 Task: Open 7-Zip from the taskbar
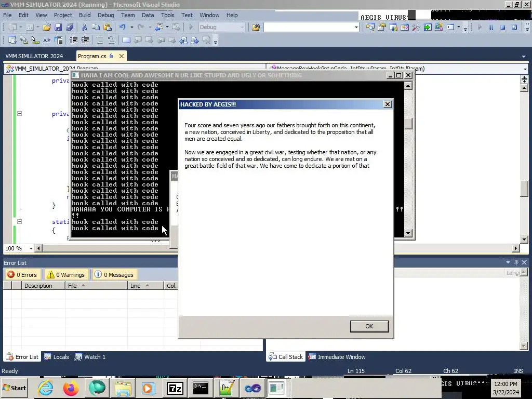click(x=175, y=388)
